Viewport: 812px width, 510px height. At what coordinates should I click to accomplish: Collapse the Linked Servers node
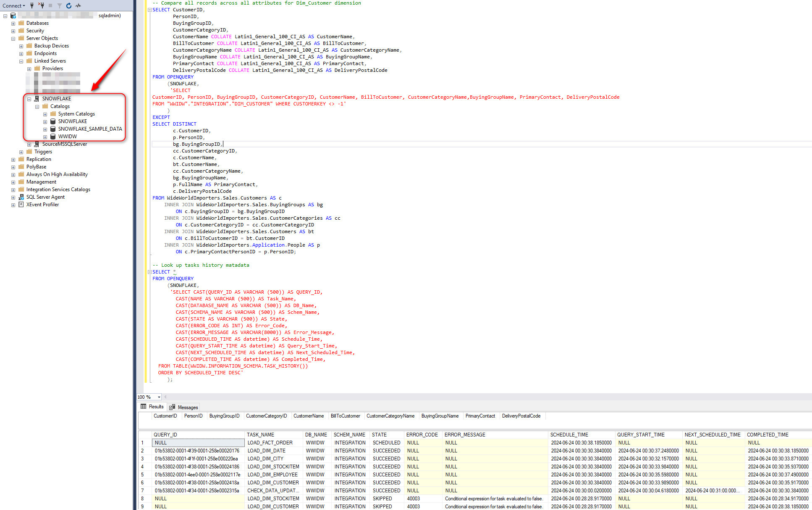(21, 61)
